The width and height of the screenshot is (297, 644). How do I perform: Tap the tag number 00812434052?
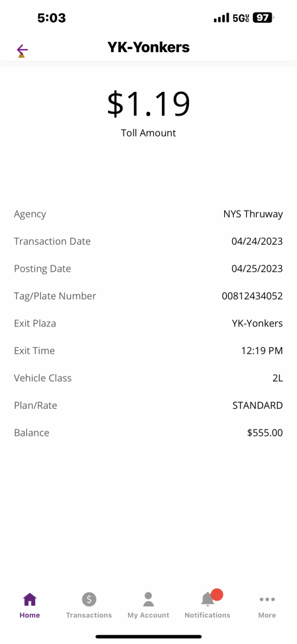tap(252, 296)
